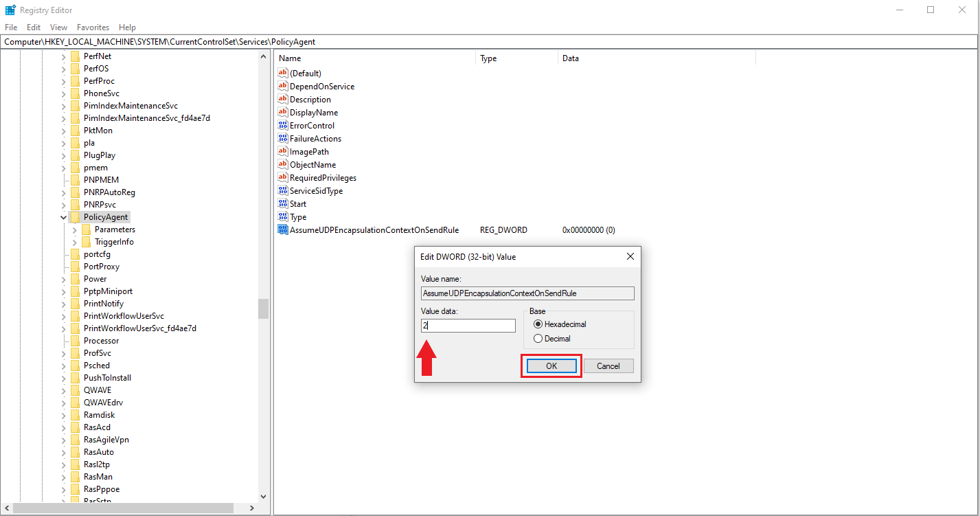This screenshot has width=980, height=516.
Task: Click the ErrorControl DWORD value icon
Action: 283,125
